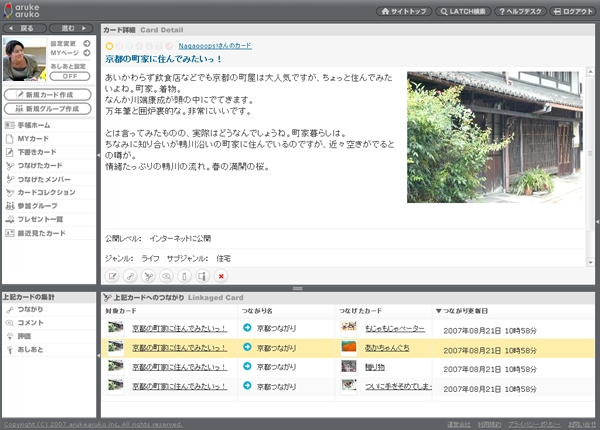Click the MYページ link

click(x=65, y=53)
